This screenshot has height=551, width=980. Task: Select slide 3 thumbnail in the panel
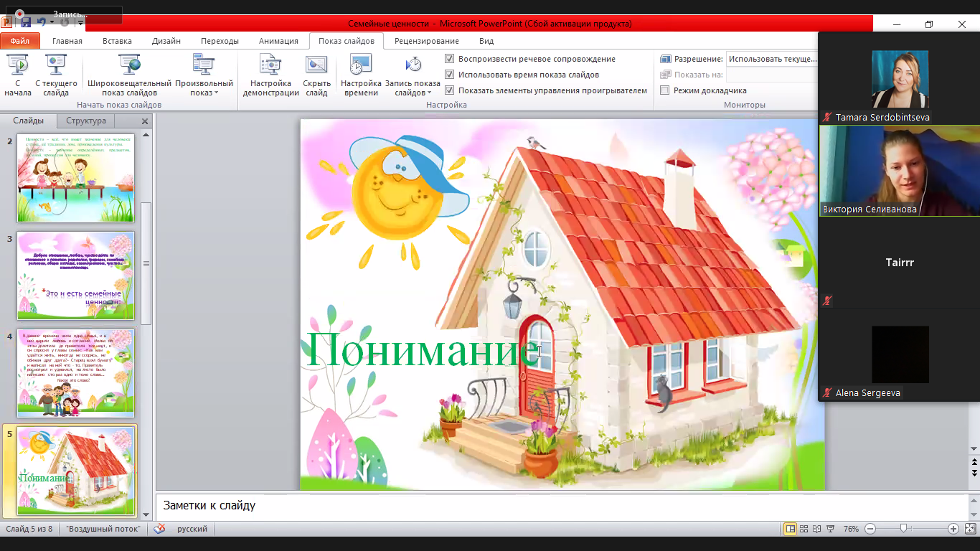click(75, 275)
